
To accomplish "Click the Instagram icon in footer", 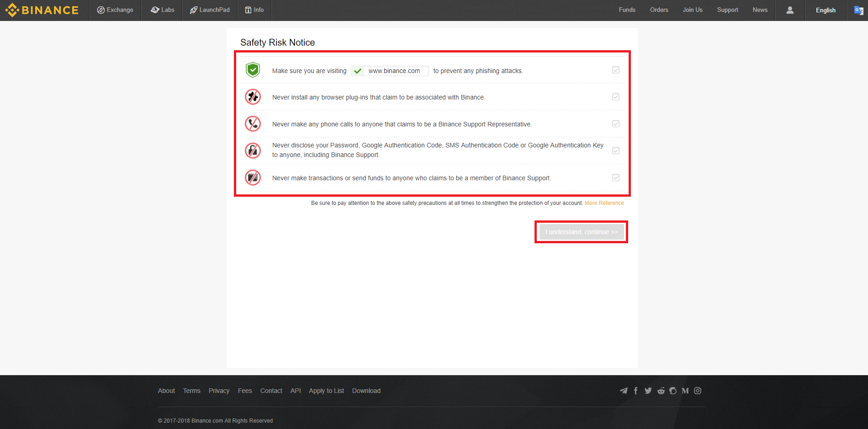I will 698,391.
